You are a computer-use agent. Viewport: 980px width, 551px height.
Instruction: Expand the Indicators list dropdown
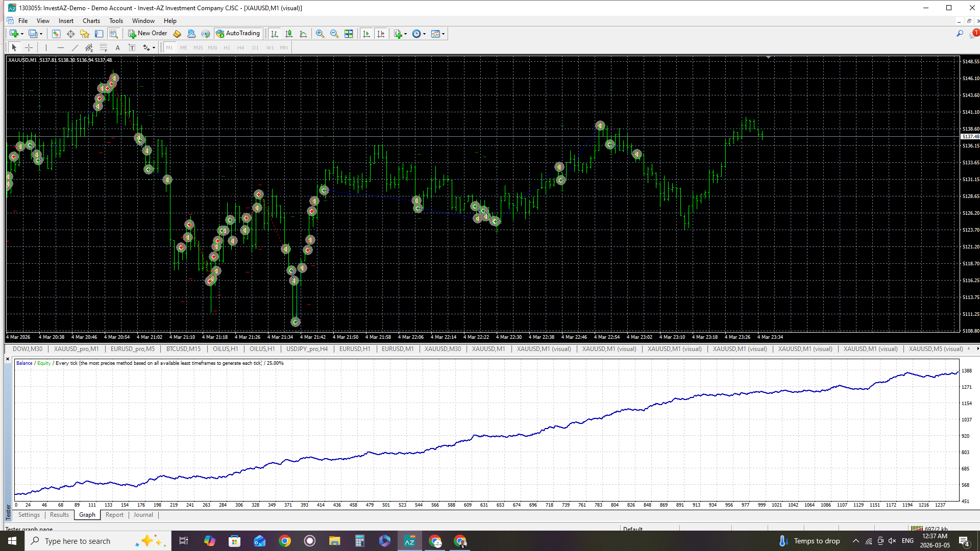pyautogui.click(x=406, y=34)
